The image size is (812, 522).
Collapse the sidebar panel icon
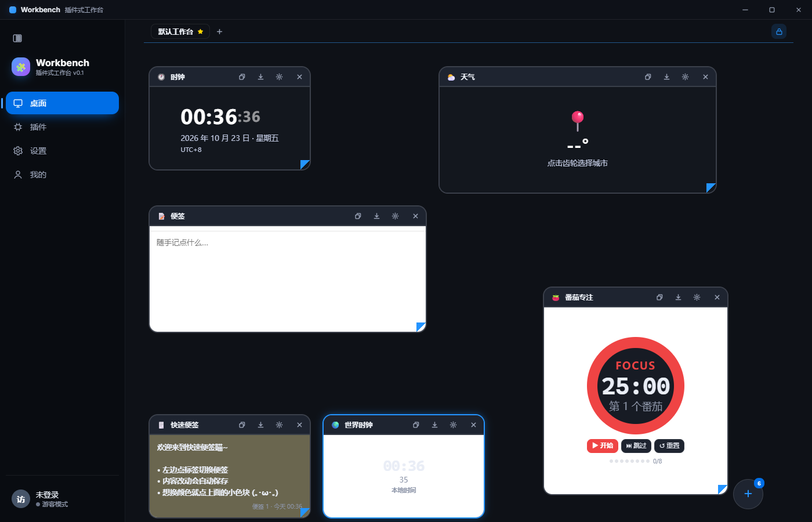point(17,38)
